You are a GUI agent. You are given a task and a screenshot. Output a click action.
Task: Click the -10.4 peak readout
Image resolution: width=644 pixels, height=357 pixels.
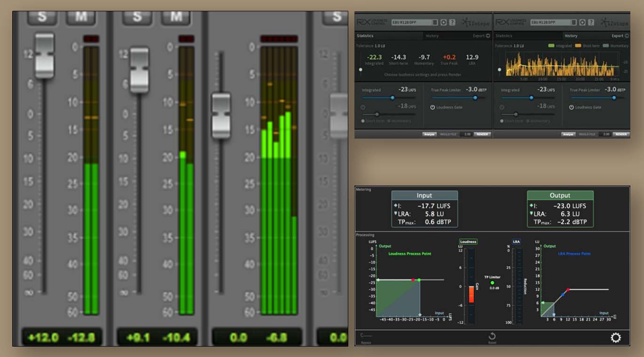pos(176,337)
